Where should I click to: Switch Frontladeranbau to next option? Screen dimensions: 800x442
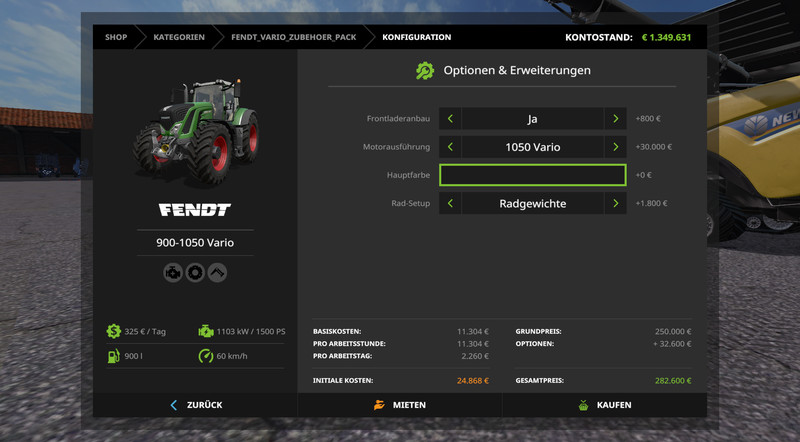pos(615,119)
